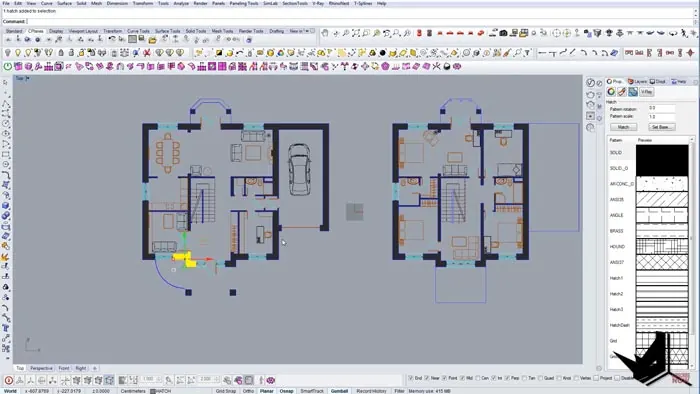Toggle the Mid object snap checkbox
700x394 pixels.
[x=462, y=378]
